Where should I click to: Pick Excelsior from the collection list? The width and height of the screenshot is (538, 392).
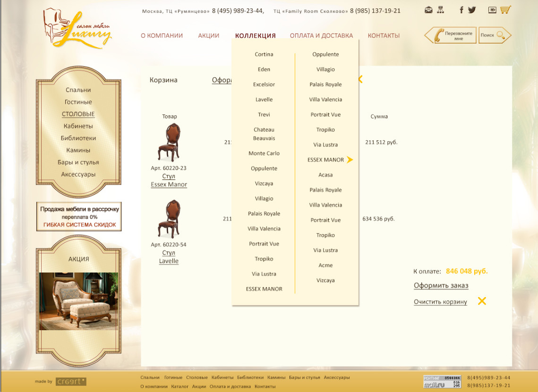(264, 85)
